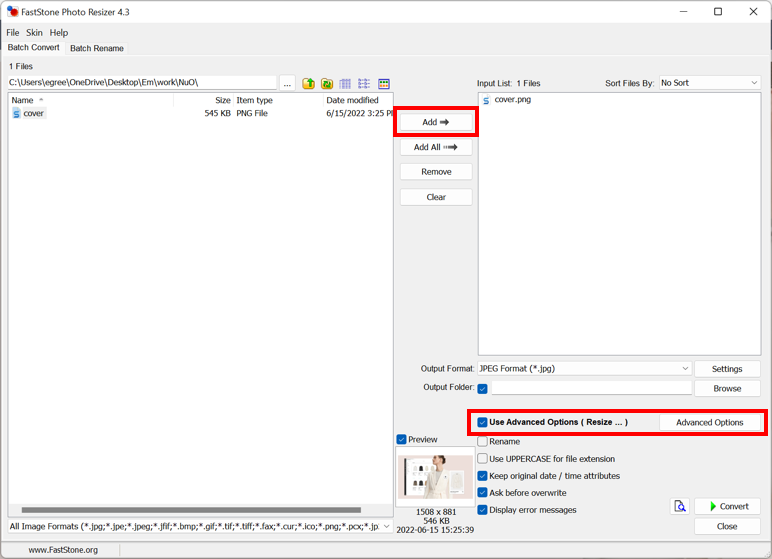
Task: Clear the input list
Action: point(436,197)
